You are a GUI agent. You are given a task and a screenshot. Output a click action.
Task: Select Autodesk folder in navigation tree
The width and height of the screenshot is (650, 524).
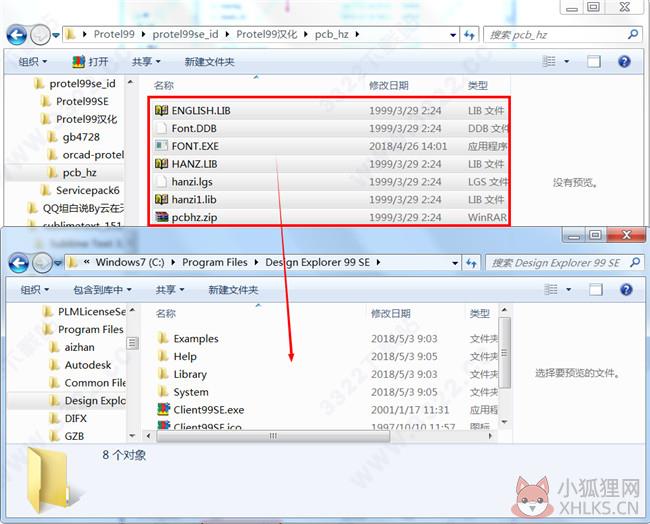point(81,365)
